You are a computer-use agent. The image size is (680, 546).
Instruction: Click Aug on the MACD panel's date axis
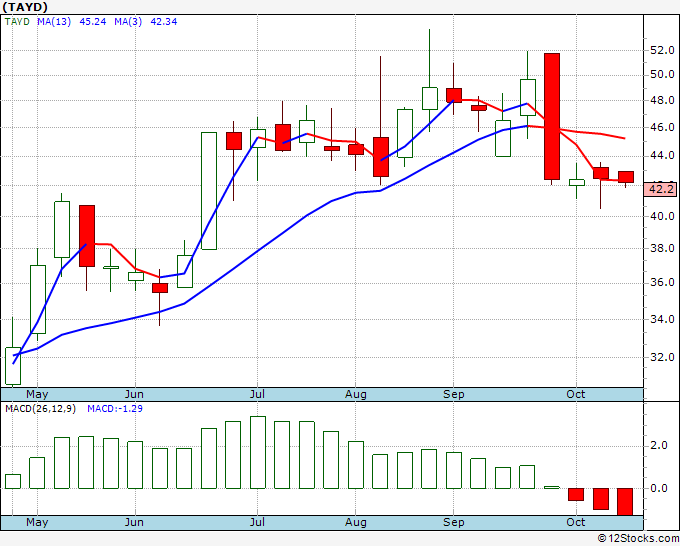356,522
